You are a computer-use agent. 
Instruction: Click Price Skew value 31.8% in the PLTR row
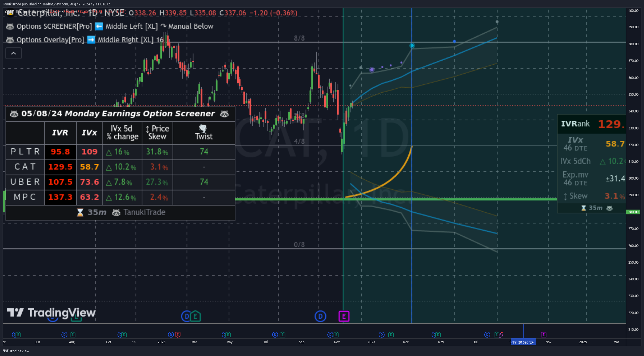click(x=157, y=152)
